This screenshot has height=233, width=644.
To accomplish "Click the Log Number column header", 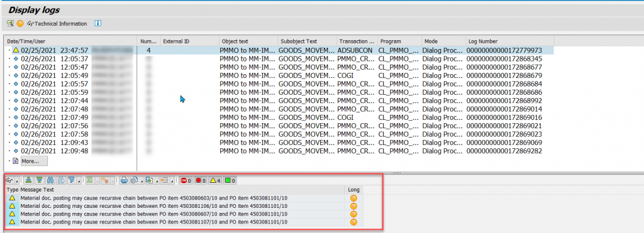I will [509, 41].
